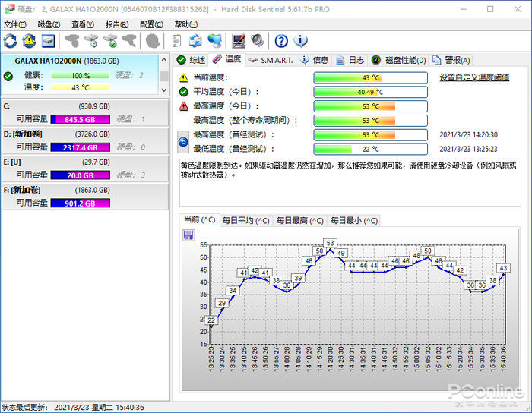The width and height of the screenshot is (532, 413).
Task: Open the 磁盘(Z) menu
Action: (49, 25)
